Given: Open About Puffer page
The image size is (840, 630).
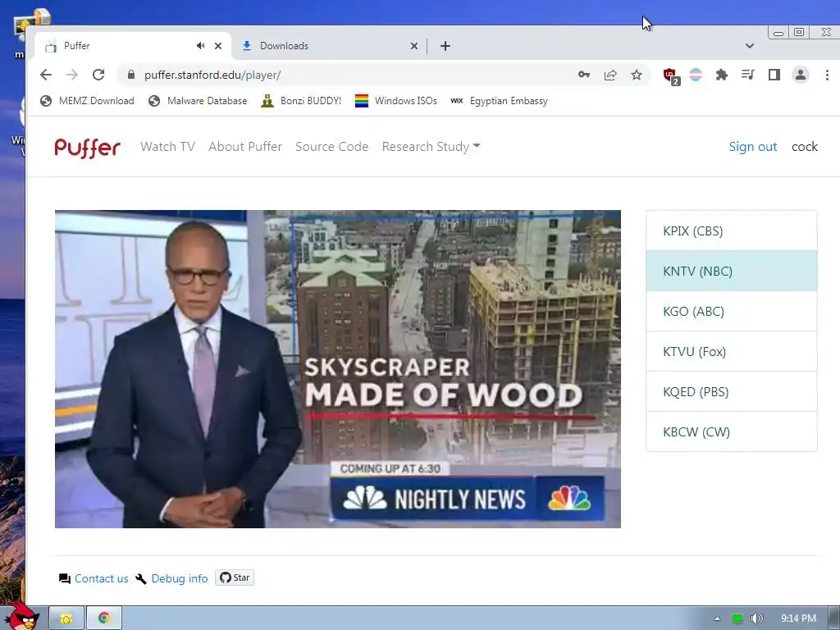Looking at the screenshot, I should tap(245, 147).
